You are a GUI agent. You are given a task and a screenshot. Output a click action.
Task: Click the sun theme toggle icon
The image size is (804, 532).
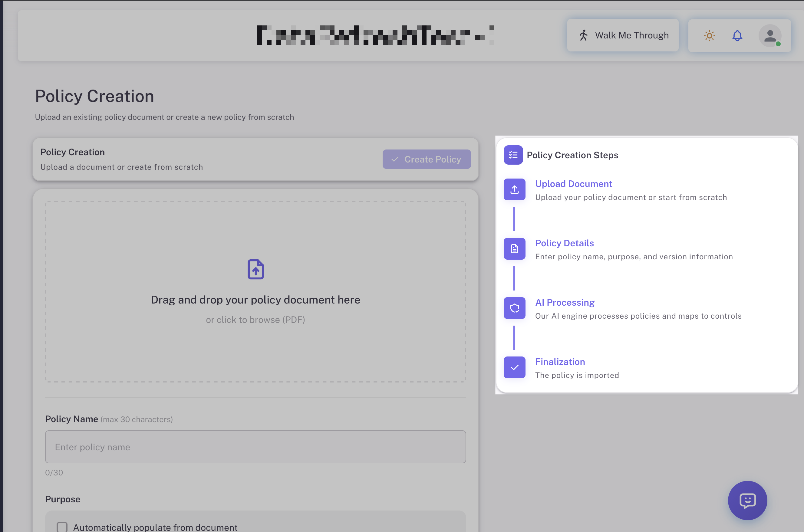(709, 36)
